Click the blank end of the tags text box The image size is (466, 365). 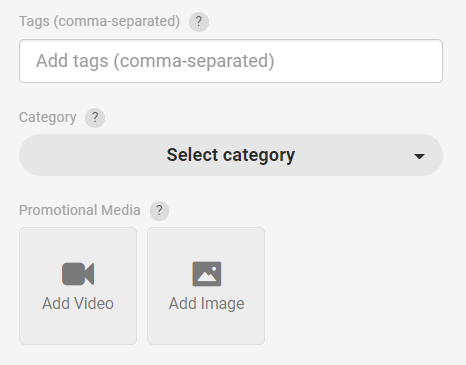click(x=360, y=61)
